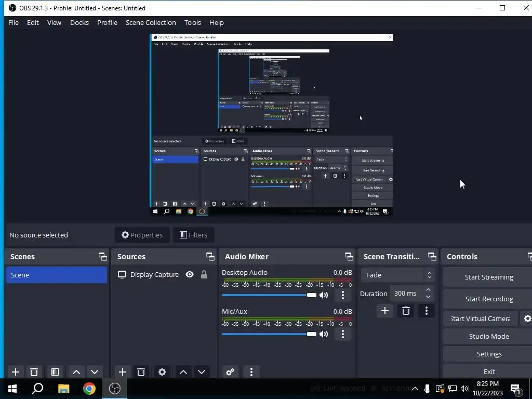The height and width of the screenshot is (399, 532).
Task: Click the Exit button
Action: click(488, 371)
